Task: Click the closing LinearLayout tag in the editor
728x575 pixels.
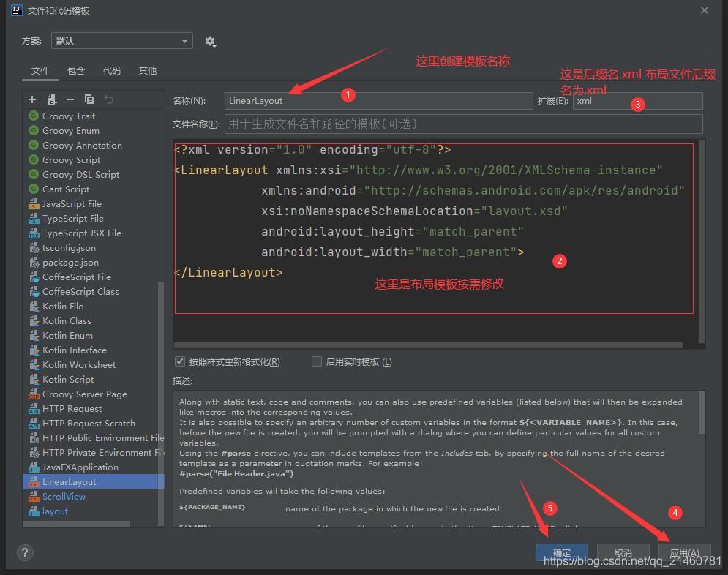Action: coord(228,272)
